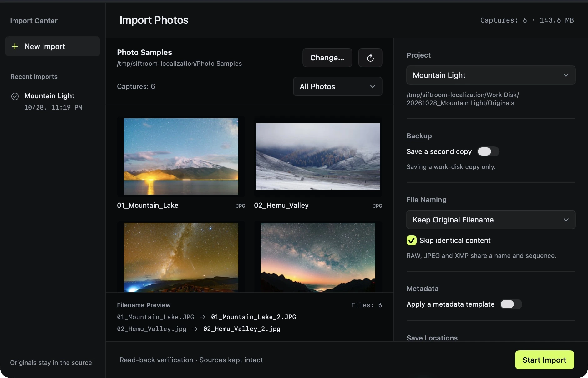This screenshot has height=378, width=588.
Task: Click the Change... source button
Action: pyautogui.click(x=327, y=58)
